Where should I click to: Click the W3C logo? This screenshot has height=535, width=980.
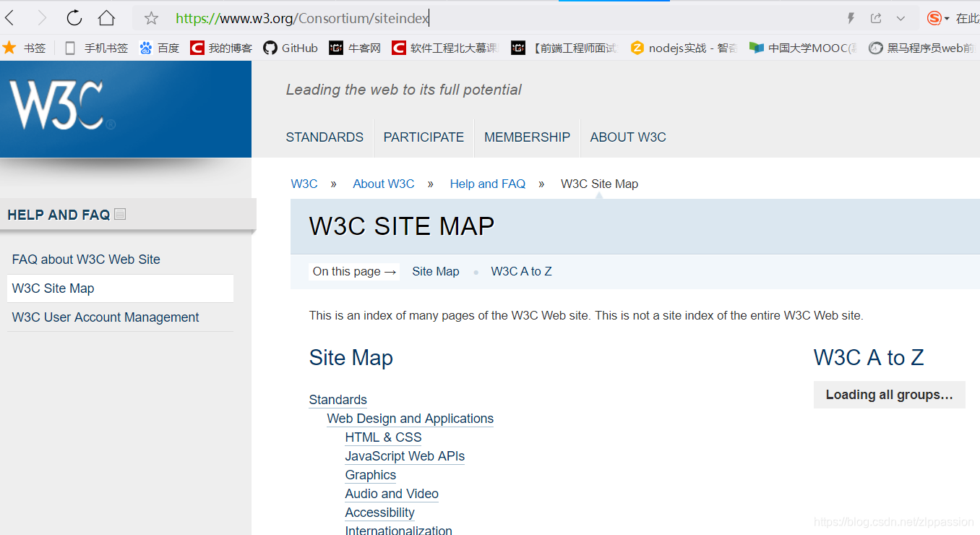pyautogui.click(x=61, y=106)
